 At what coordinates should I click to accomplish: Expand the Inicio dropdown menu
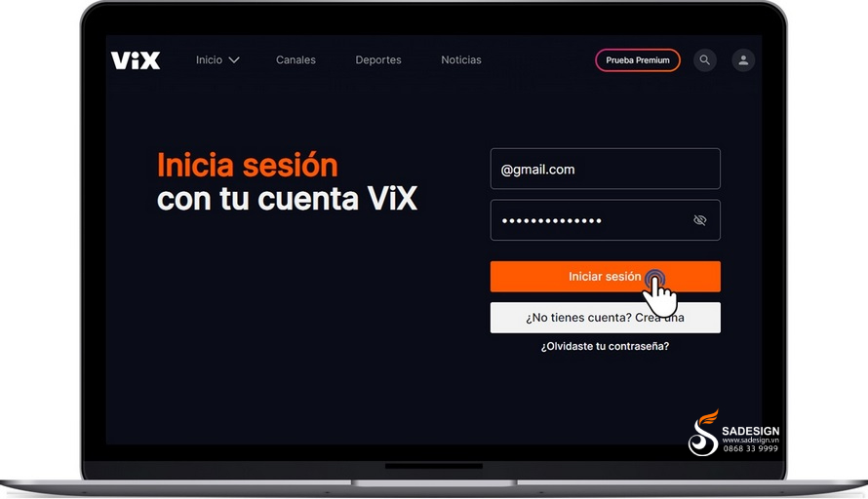[217, 59]
